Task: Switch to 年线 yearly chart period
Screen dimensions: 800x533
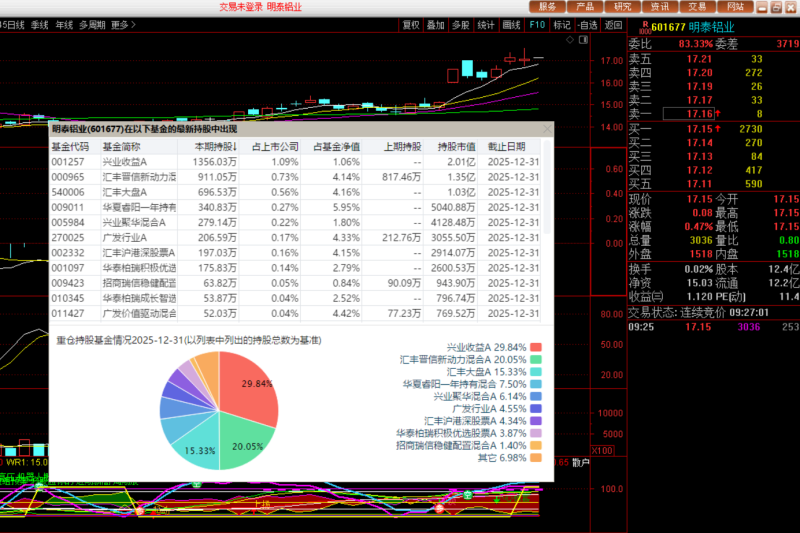Action: tap(64, 25)
